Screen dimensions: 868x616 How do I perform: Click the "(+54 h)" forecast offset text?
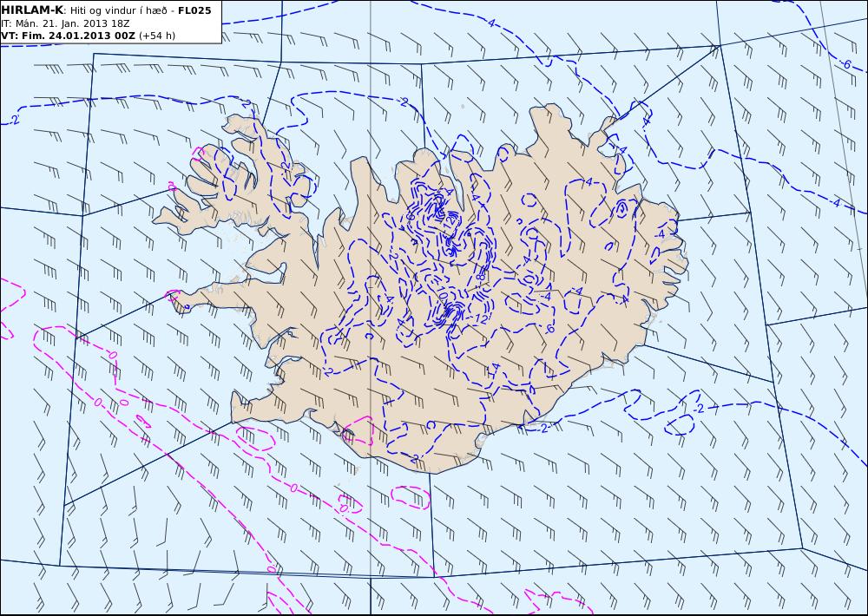[x=156, y=36]
